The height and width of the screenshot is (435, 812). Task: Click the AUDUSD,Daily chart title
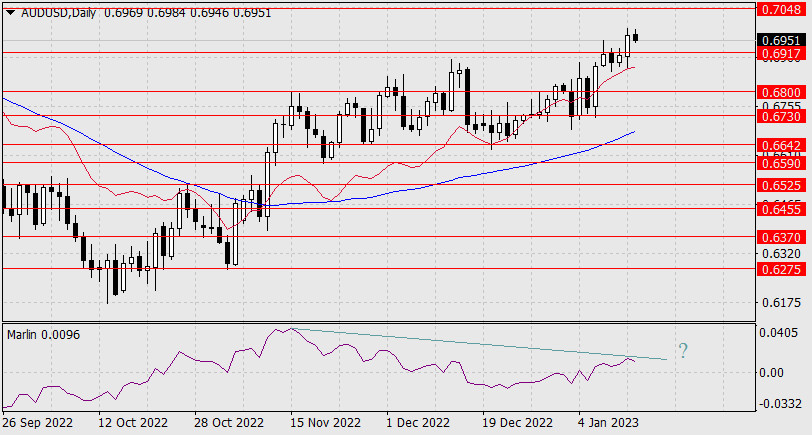pos(59,11)
